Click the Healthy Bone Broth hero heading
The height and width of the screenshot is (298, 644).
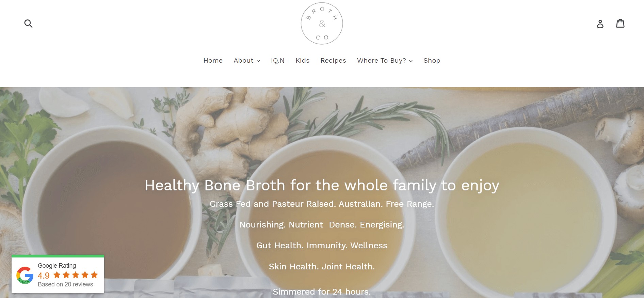click(x=322, y=185)
